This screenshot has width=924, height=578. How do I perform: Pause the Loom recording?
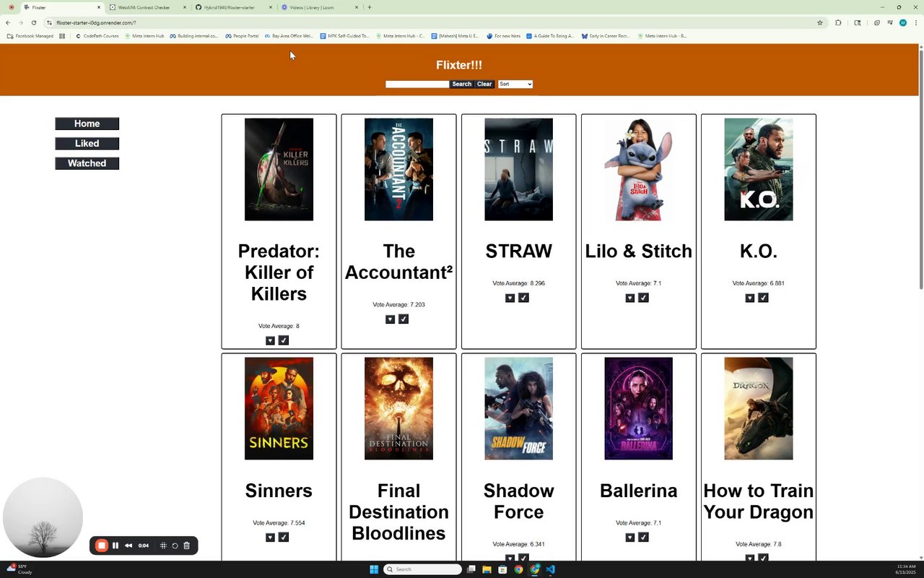click(x=115, y=545)
